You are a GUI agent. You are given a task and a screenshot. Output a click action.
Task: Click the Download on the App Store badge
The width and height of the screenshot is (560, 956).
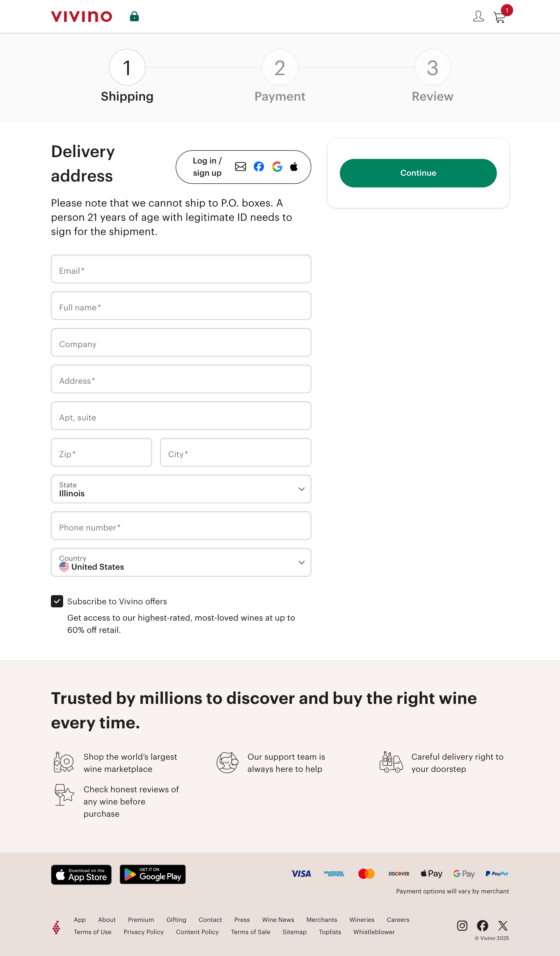coord(81,875)
